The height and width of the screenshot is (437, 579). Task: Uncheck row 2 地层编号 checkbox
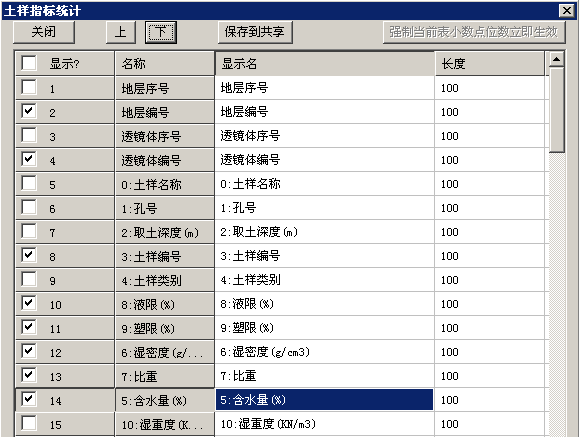pos(29,111)
